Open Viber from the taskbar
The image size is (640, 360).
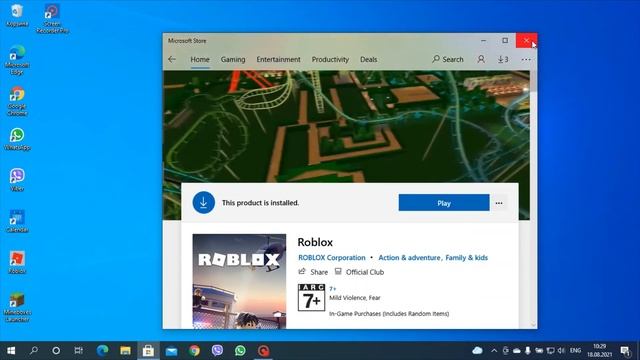pos(217,351)
